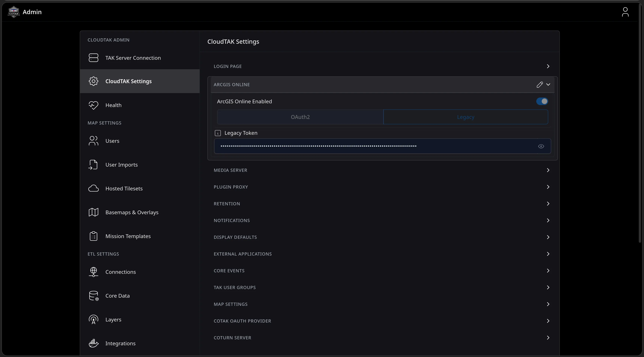Click the Connections globe network icon
The image size is (644, 357).
[x=94, y=272]
